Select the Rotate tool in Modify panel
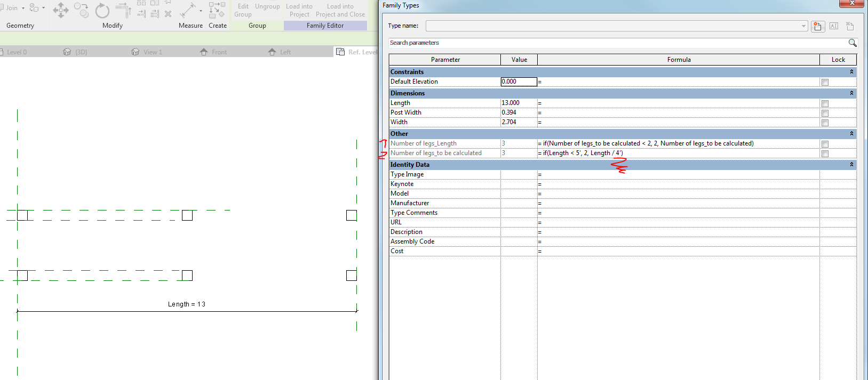 tap(102, 10)
